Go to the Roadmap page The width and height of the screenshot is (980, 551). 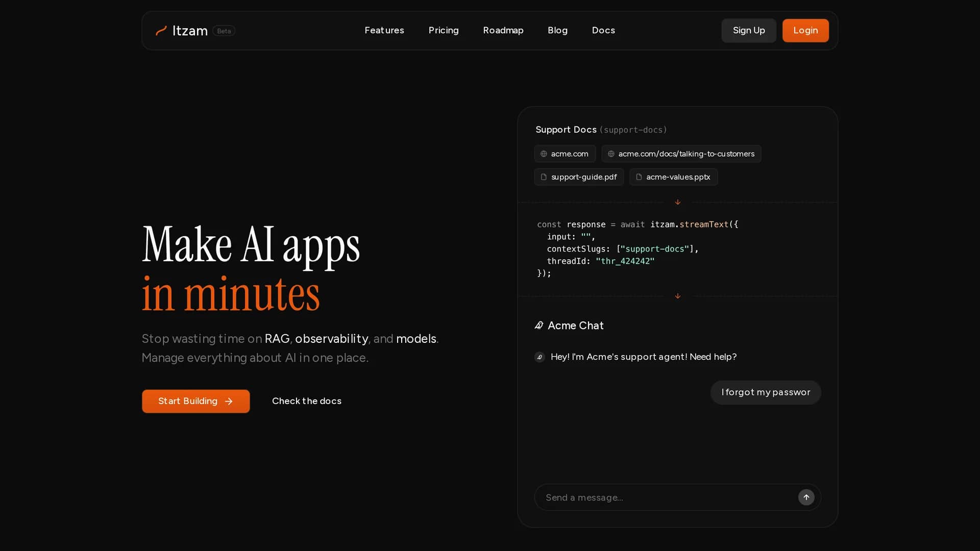(x=503, y=30)
